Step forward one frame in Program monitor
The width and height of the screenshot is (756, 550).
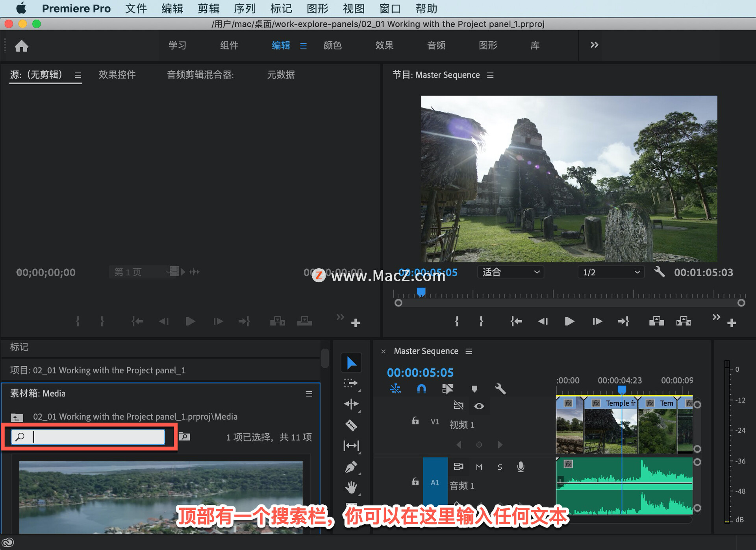pos(597,321)
